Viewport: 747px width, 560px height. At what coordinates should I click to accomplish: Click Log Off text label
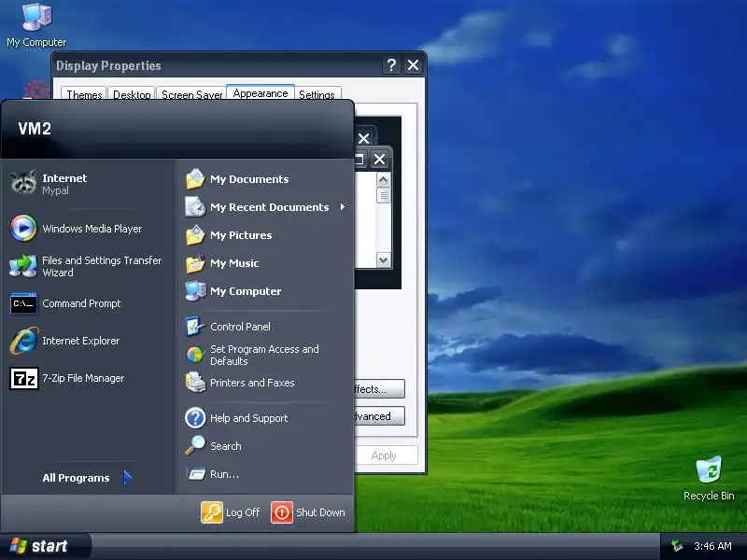pyautogui.click(x=243, y=512)
